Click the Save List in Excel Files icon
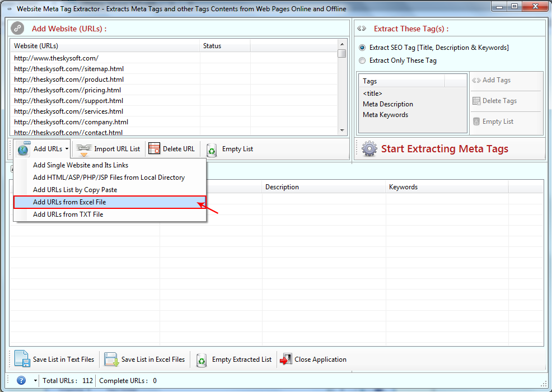The width and height of the screenshot is (552, 392). pyautogui.click(x=111, y=360)
